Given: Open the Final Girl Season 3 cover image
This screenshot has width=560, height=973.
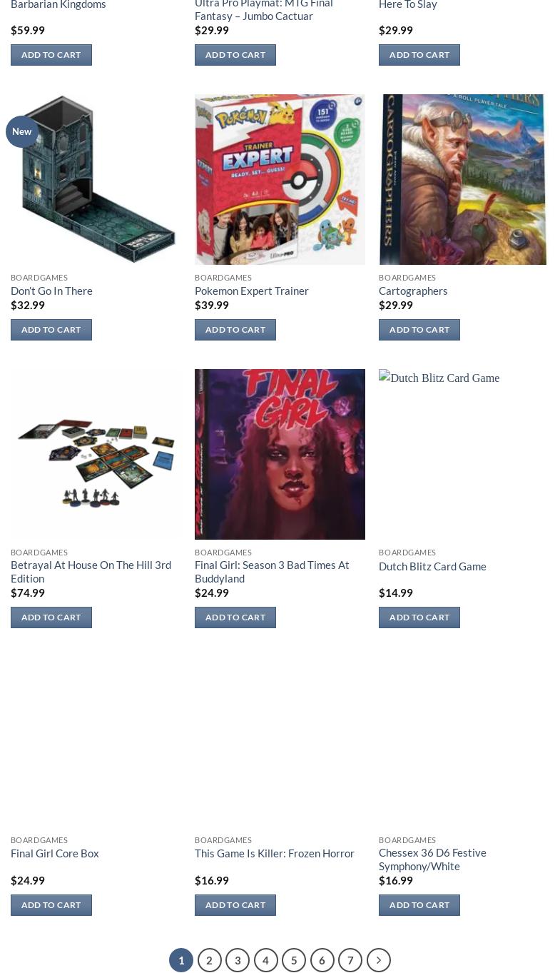Looking at the screenshot, I should 280,454.
